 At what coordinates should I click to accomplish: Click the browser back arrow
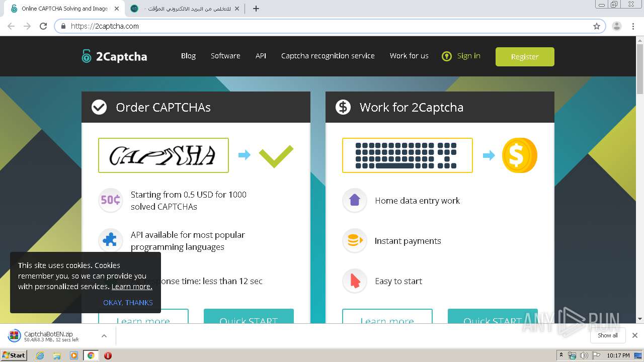point(11,26)
